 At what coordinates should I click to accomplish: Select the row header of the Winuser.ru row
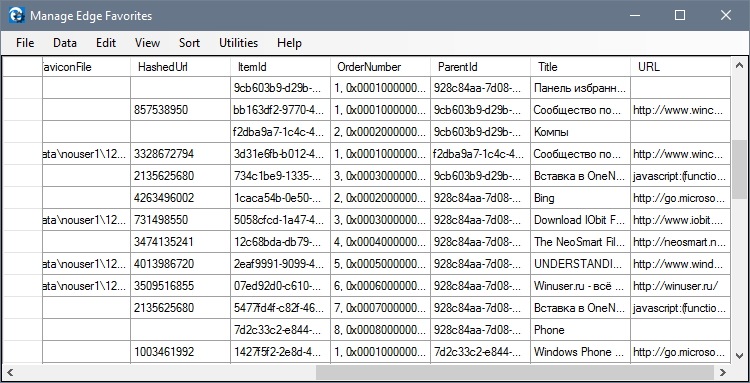coord(22,286)
